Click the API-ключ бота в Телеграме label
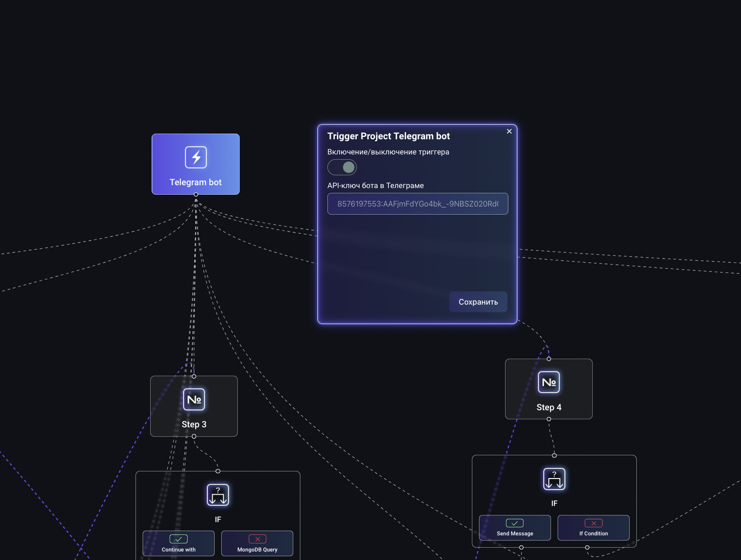Screen dimensions: 741x560 [376, 186]
